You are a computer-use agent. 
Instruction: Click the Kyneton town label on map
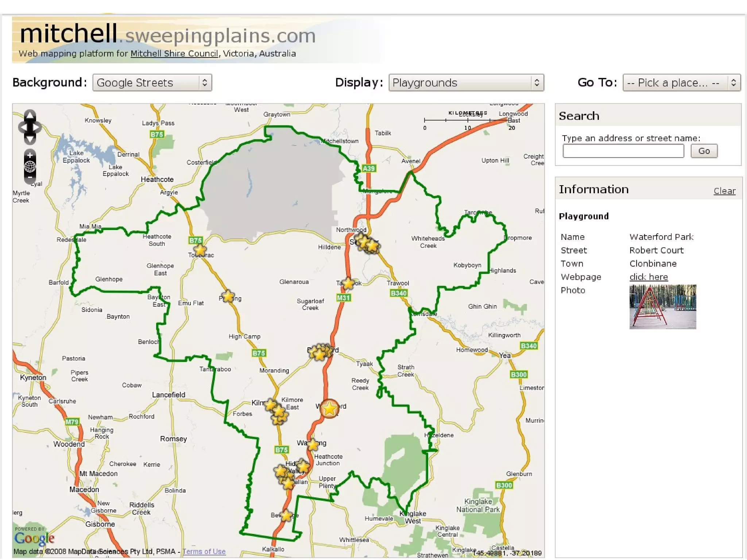coord(33,378)
